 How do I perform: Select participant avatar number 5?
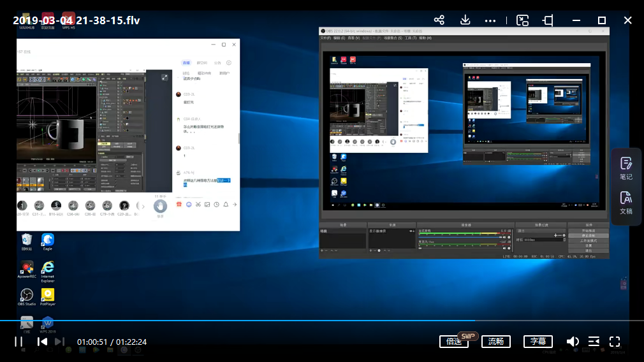[90, 205]
